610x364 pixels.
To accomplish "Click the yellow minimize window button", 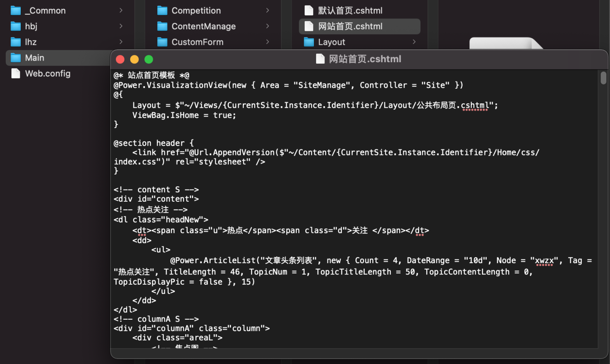I will point(134,59).
